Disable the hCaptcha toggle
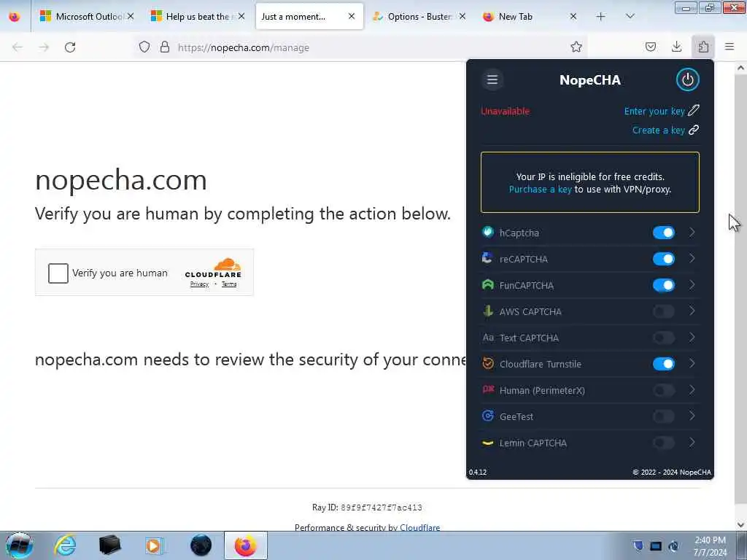The width and height of the screenshot is (747, 560). point(664,233)
